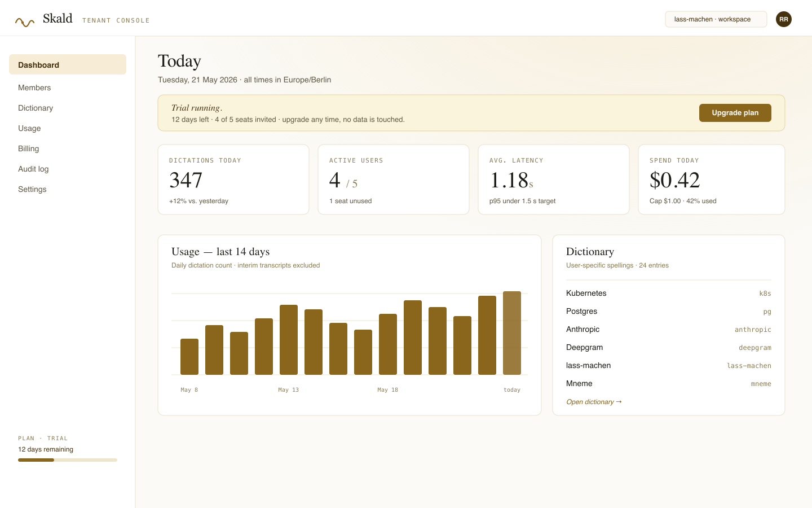Click the 'Tenant Console' header label
Viewport: 812px width, 508px height.
116,20
